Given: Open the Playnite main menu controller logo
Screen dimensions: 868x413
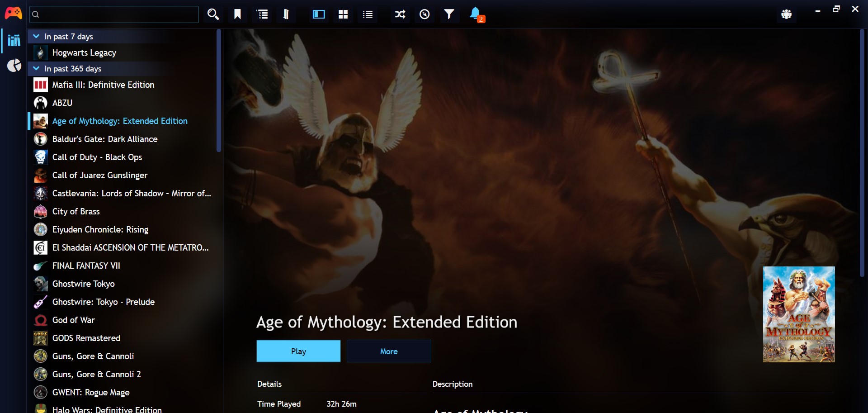Looking at the screenshot, I should pos(13,14).
